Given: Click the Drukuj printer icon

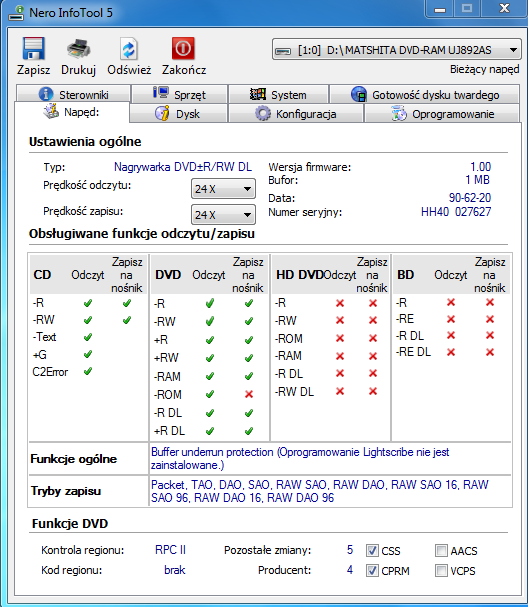Looking at the screenshot, I should 79,49.
